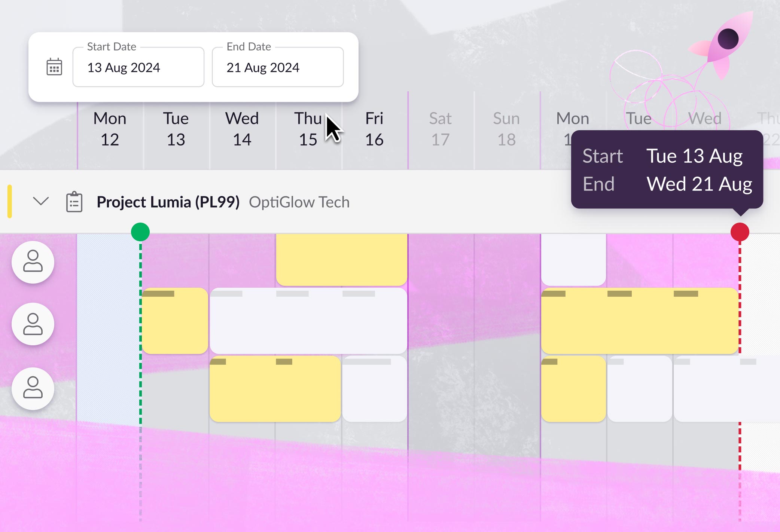Open the End Date field
This screenshot has width=780, height=532.
[278, 67]
